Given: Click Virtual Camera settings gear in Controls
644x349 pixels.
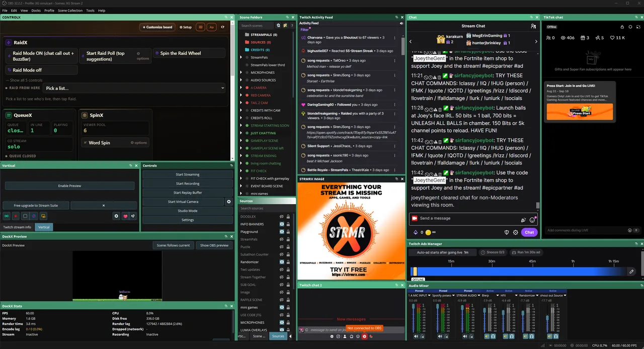Looking at the screenshot, I should point(229,202).
